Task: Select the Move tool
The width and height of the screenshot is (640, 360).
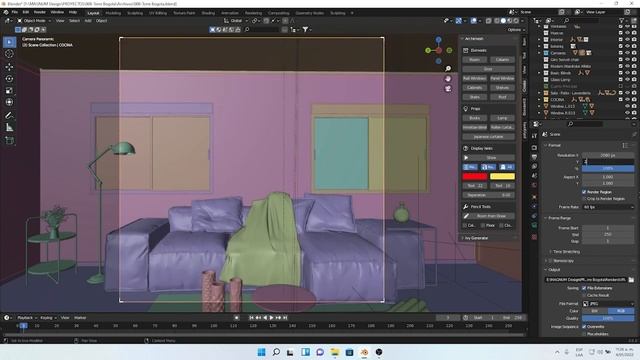Action: tap(9, 67)
